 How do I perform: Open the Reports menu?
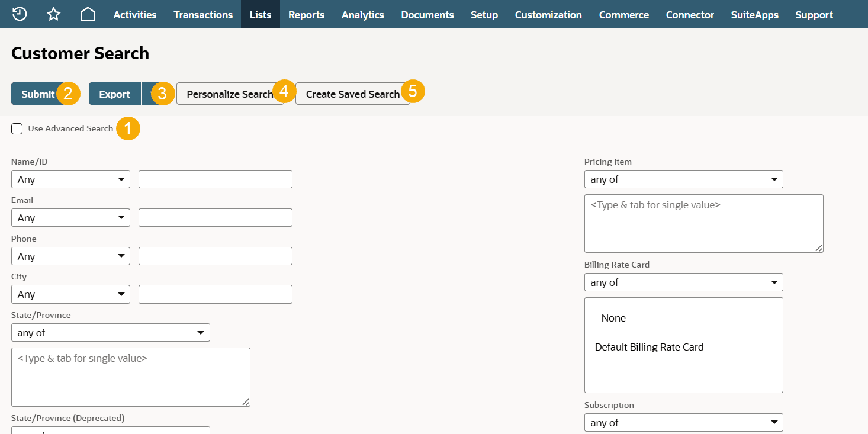pyautogui.click(x=306, y=14)
